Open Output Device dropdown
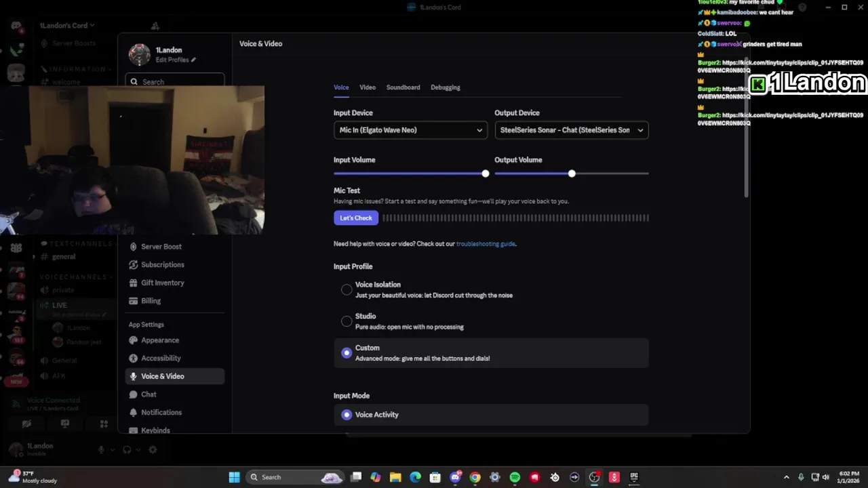Screen dimensions: 868x488 click(x=572, y=130)
